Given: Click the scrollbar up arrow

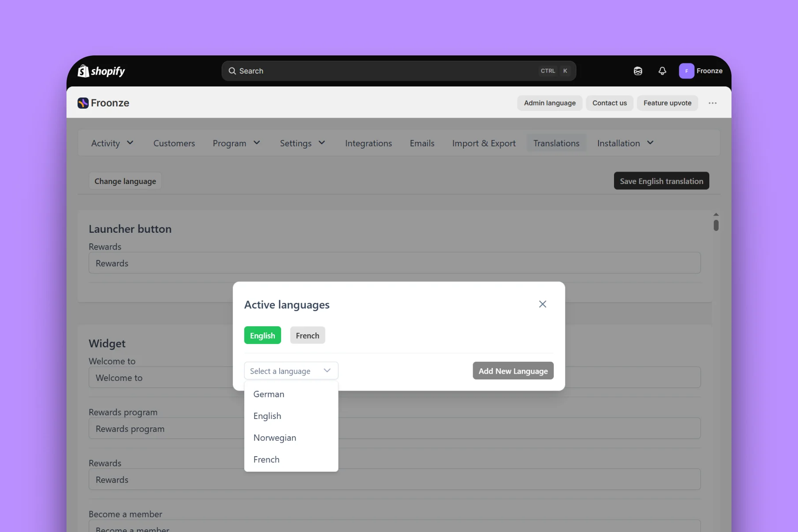Looking at the screenshot, I should pyautogui.click(x=716, y=215).
